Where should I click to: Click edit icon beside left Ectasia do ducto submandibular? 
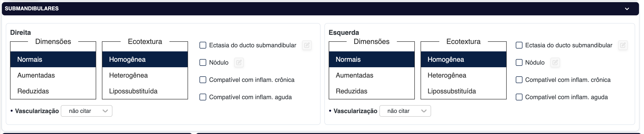pyautogui.click(x=623, y=45)
